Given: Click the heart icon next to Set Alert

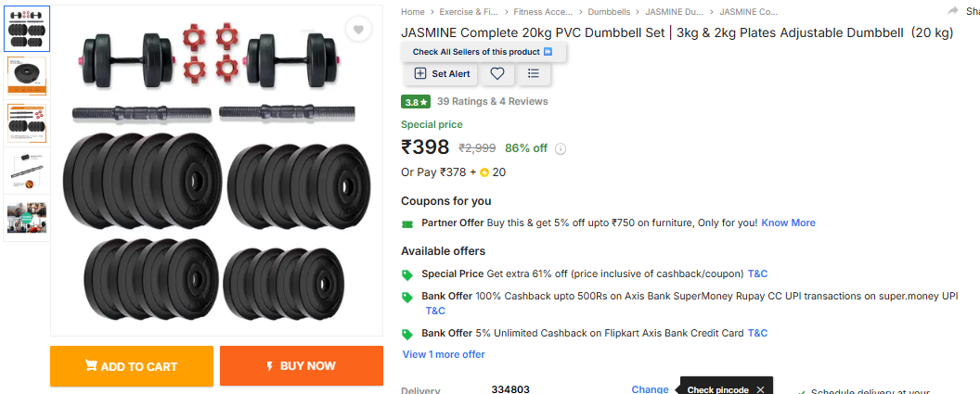Looking at the screenshot, I should pos(497,73).
